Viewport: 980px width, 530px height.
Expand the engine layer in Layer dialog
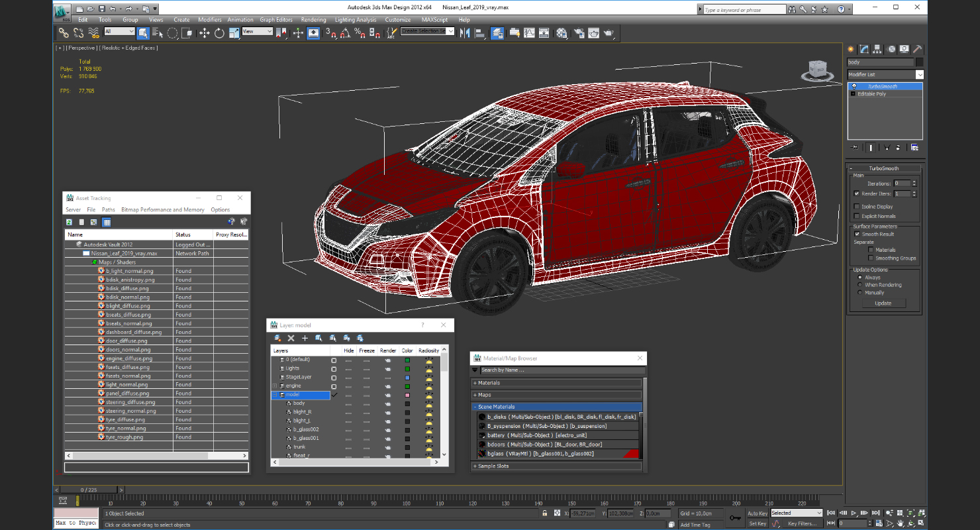(x=275, y=386)
